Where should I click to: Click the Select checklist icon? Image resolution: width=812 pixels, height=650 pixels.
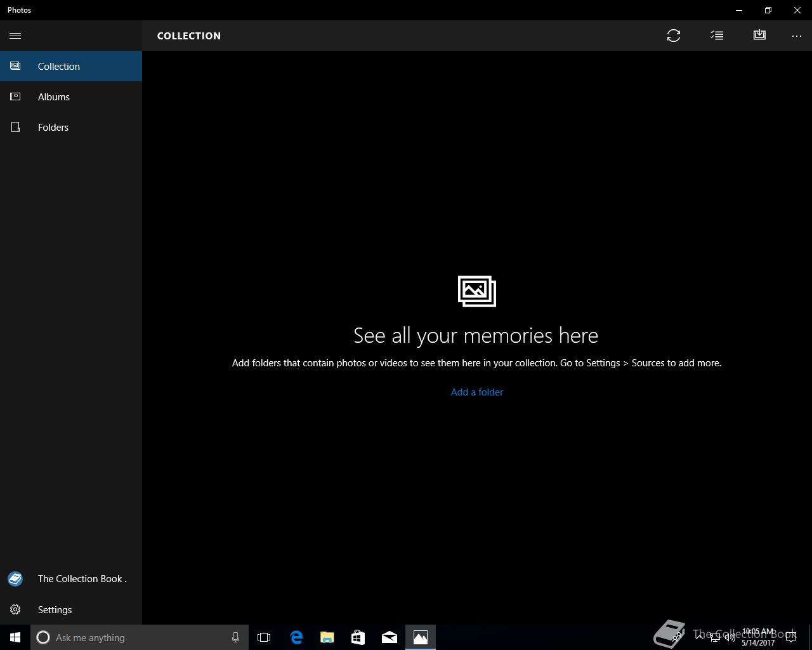[717, 36]
